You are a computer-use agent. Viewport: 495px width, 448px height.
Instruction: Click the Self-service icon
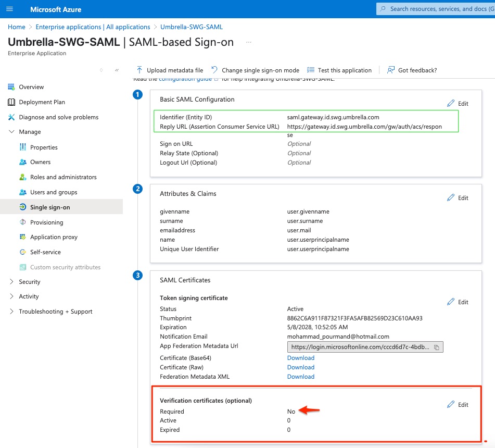(23, 252)
